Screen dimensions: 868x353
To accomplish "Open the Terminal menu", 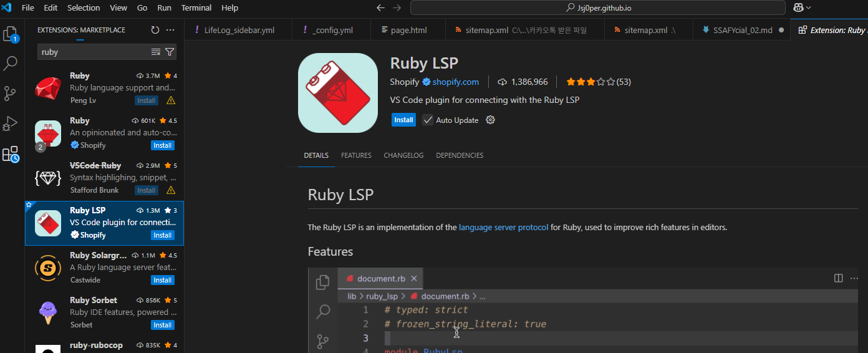I will coord(196,8).
